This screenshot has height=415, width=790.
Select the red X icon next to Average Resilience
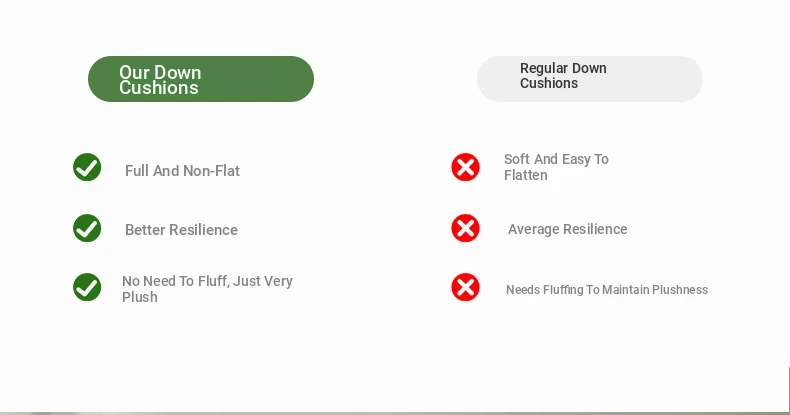[x=466, y=228]
